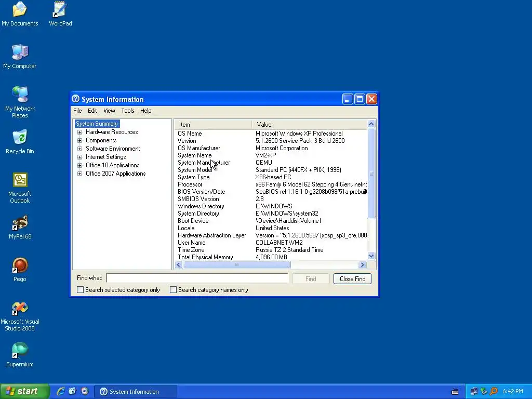Expand the Office 2007 Applications node
This screenshot has width=532, height=399.
[79, 174]
